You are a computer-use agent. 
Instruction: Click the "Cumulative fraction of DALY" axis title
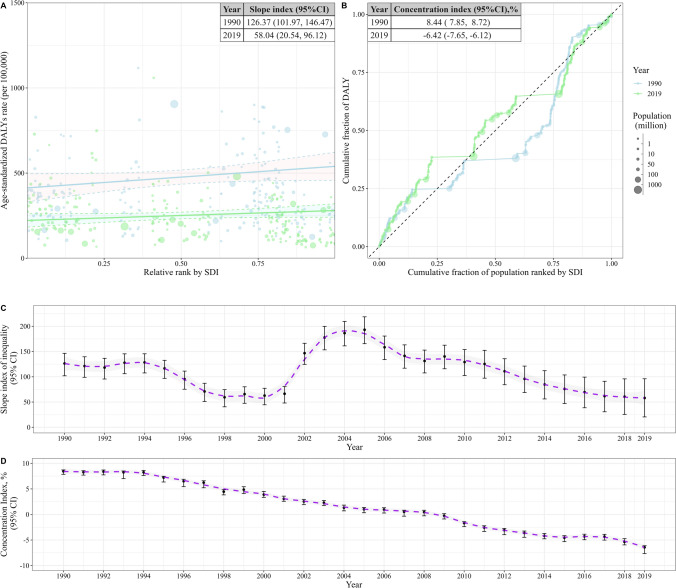(x=346, y=131)
